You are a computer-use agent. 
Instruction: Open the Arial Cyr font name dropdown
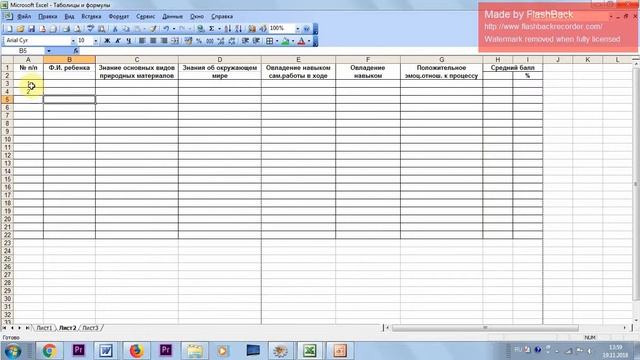click(73, 41)
